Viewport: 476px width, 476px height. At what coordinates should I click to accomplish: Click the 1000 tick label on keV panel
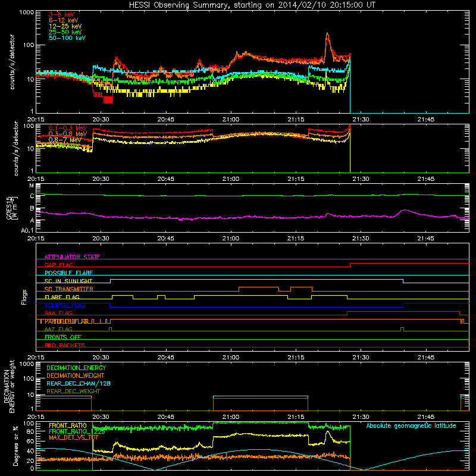(27, 12)
